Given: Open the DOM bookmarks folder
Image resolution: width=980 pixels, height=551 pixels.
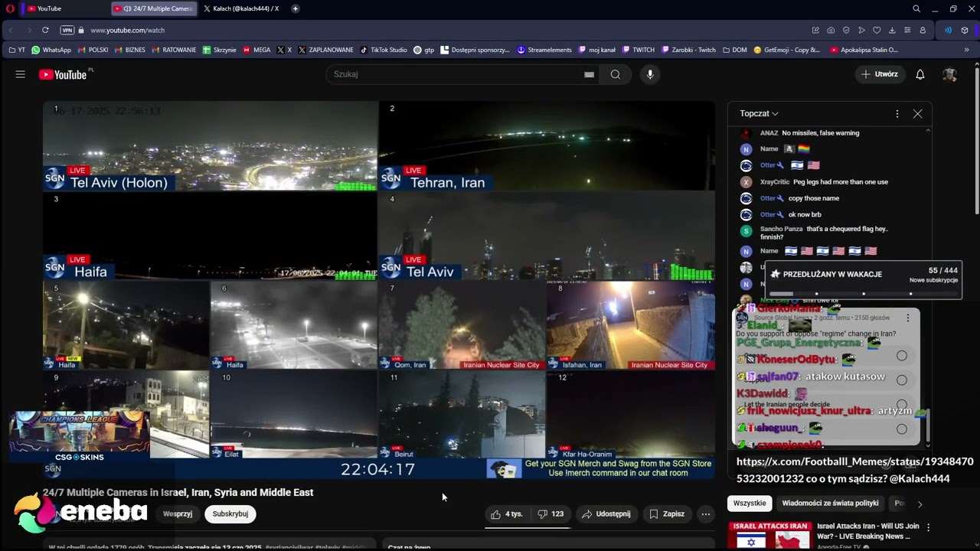Looking at the screenshot, I should coord(735,50).
